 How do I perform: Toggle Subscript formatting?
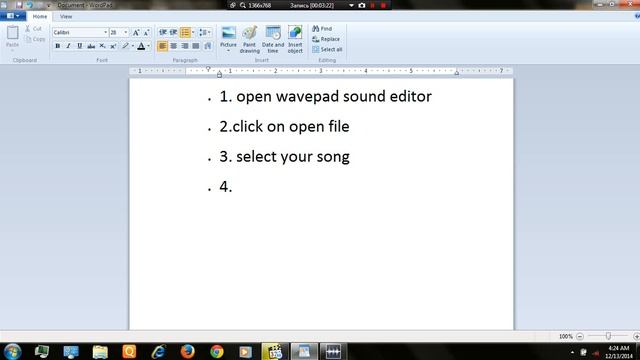coord(102,46)
